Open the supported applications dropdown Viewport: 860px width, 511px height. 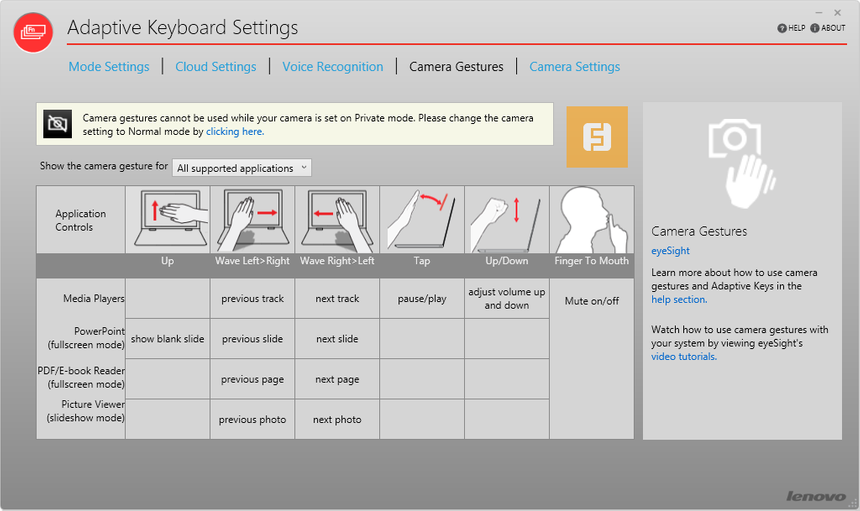click(x=242, y=168)
